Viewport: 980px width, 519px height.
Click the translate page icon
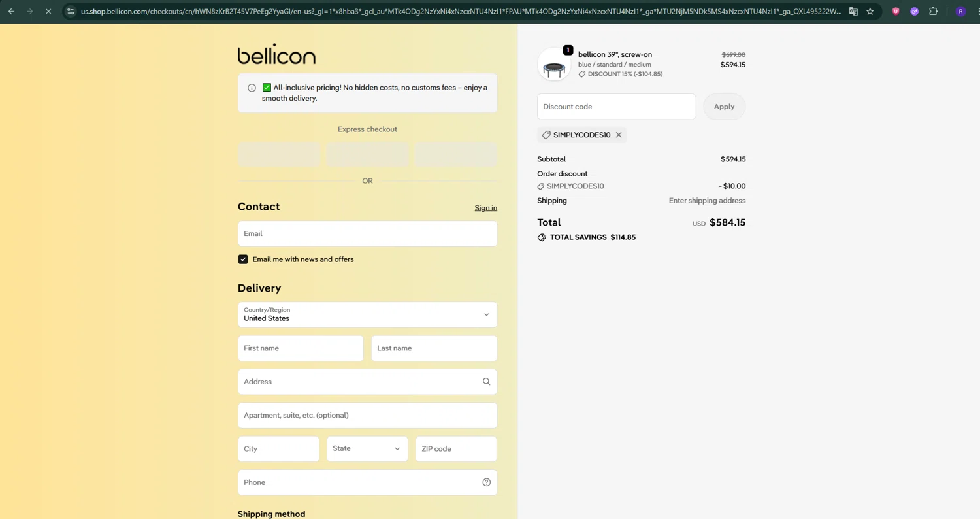pos(853,11)
